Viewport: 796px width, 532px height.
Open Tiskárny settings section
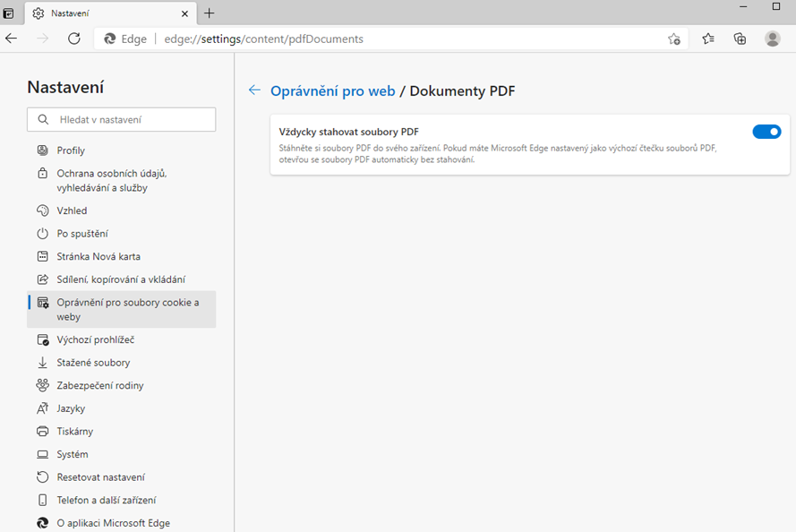click(122, 431)
